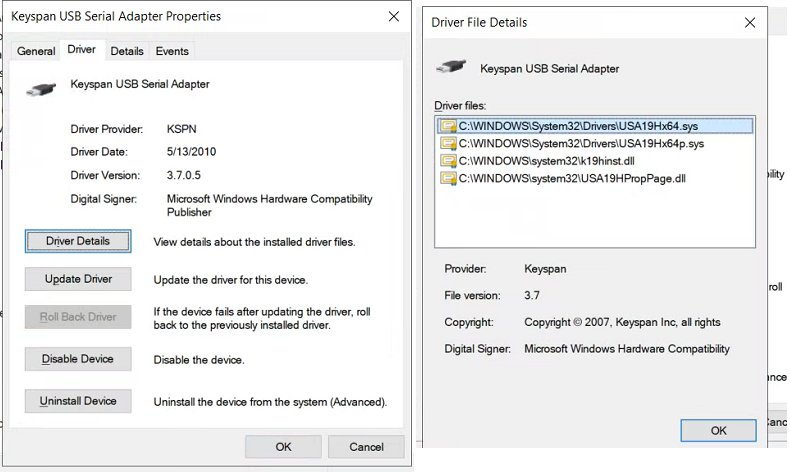Click the driver version 3.7.0.5
This screenshot has width=790, height=472.
pos(184,175)
